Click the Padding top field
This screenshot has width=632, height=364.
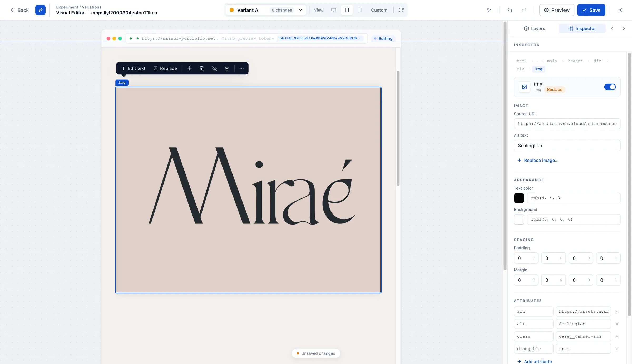click(x=526, y=258)
